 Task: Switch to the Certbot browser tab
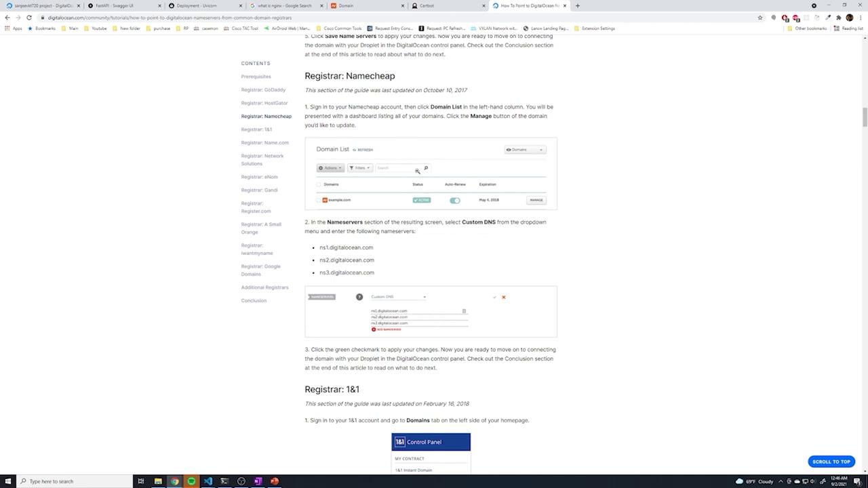click(448, 5)
